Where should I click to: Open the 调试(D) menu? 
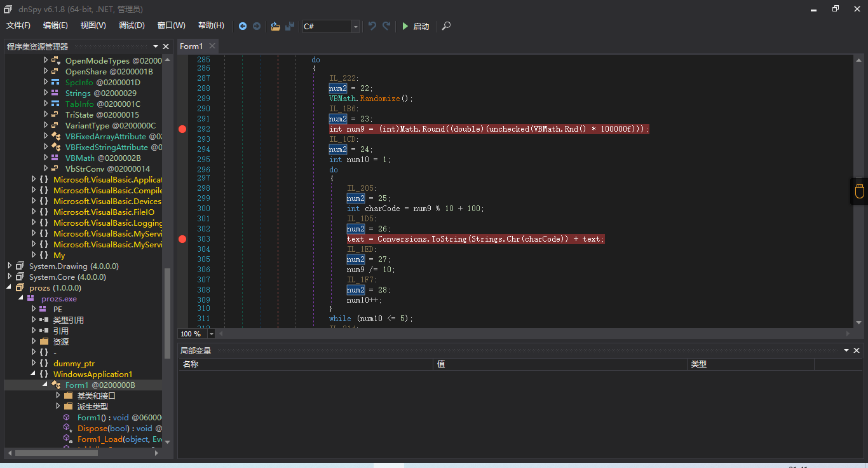pyautogui.click(x=132, y=25)
